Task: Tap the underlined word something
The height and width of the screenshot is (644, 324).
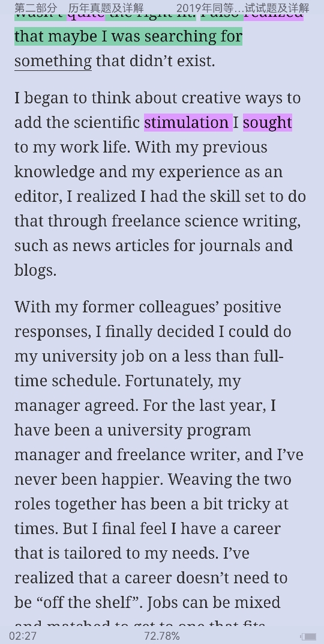Action: pos(53,61)
